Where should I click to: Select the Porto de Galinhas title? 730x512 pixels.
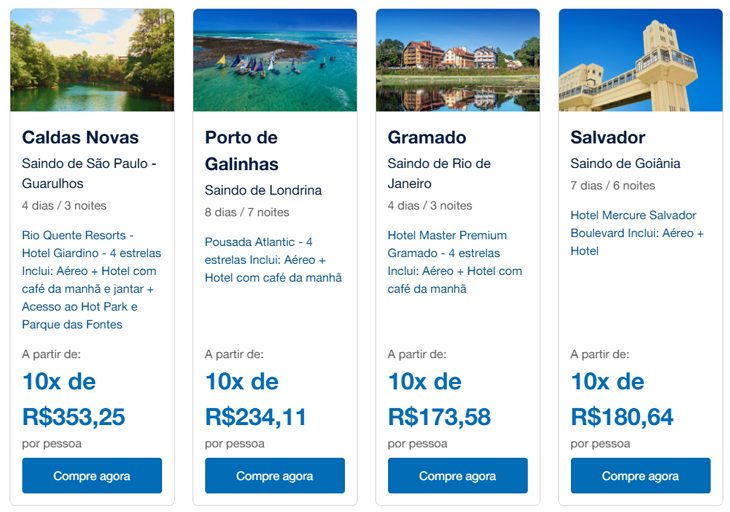pyautogui.click(x=242, y=151)
